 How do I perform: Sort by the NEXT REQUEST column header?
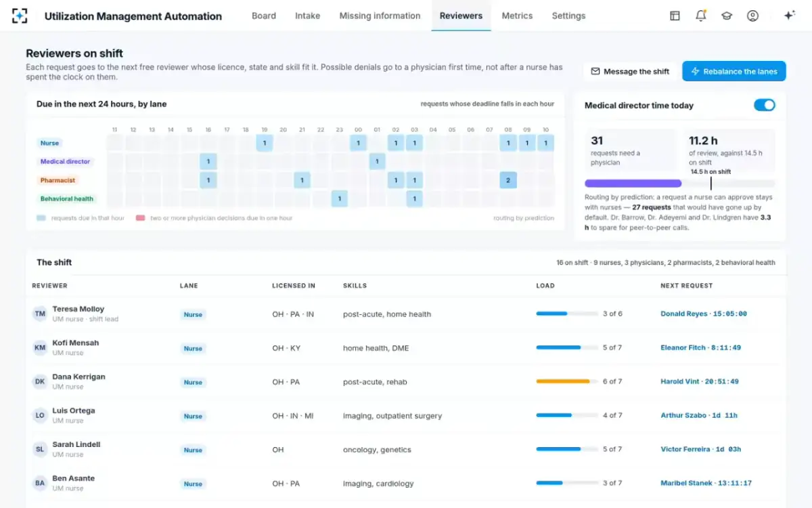(686, 286)
